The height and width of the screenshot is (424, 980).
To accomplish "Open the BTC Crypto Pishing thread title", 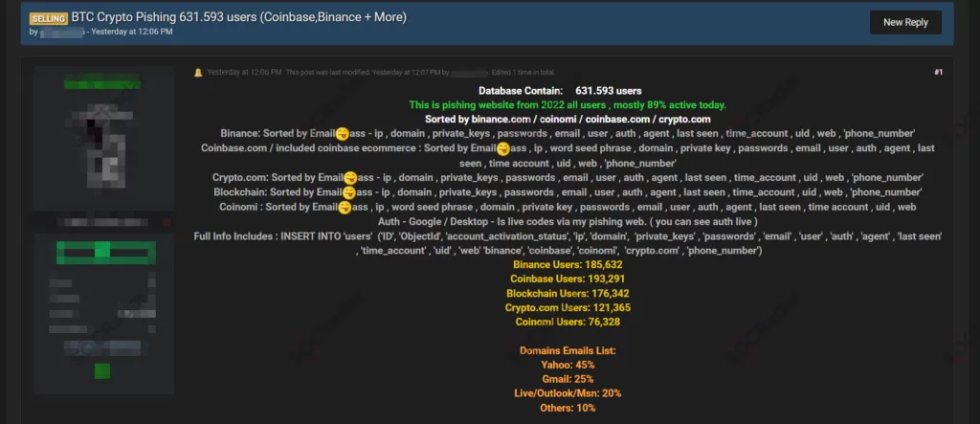I will (x=238, y=17).
